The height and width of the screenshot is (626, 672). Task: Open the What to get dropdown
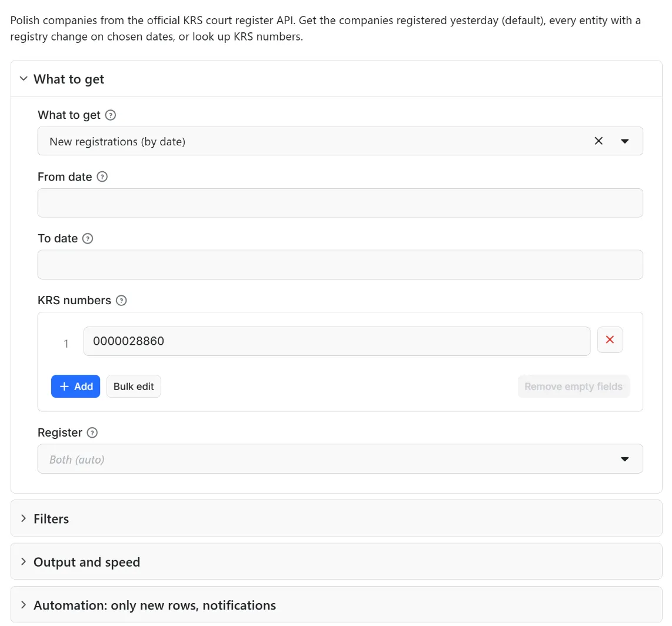point(624,141)
